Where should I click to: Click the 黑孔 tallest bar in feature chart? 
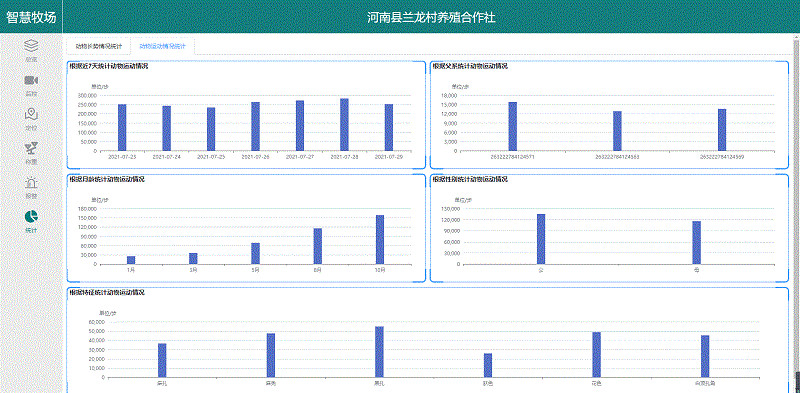(379, 352)
